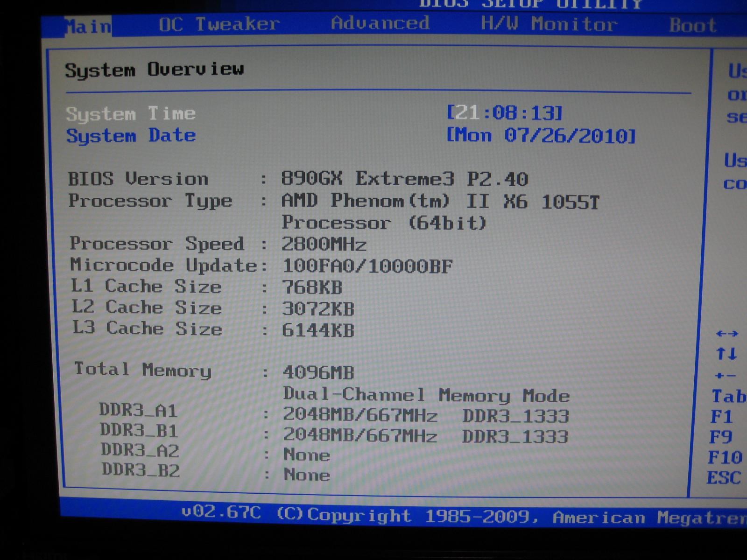Screen dimensions: 747x560
Task: Click BIOS Version value 890GX Extreme3 P2.40
Action: (404, 179)
